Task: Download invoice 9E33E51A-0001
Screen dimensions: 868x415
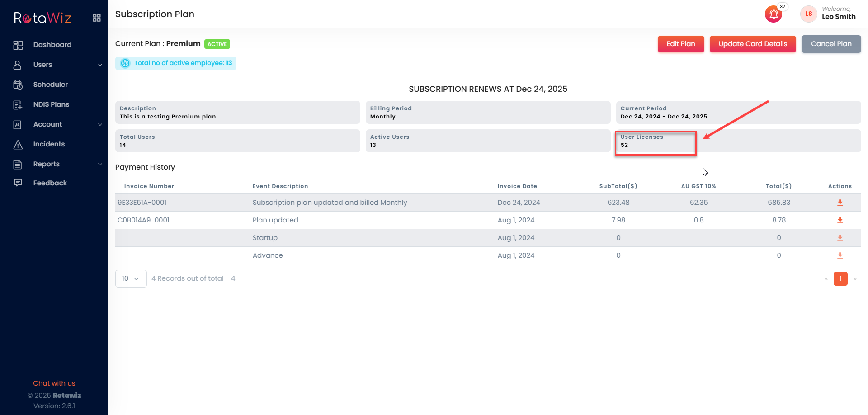Action: [x=840, y=203]
